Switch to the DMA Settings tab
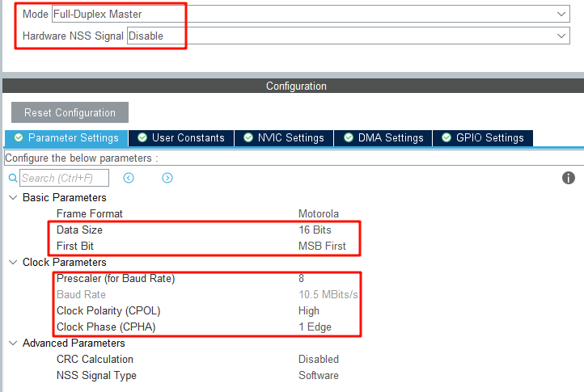Viewport: 584px width, 392px height. (383, 138)
